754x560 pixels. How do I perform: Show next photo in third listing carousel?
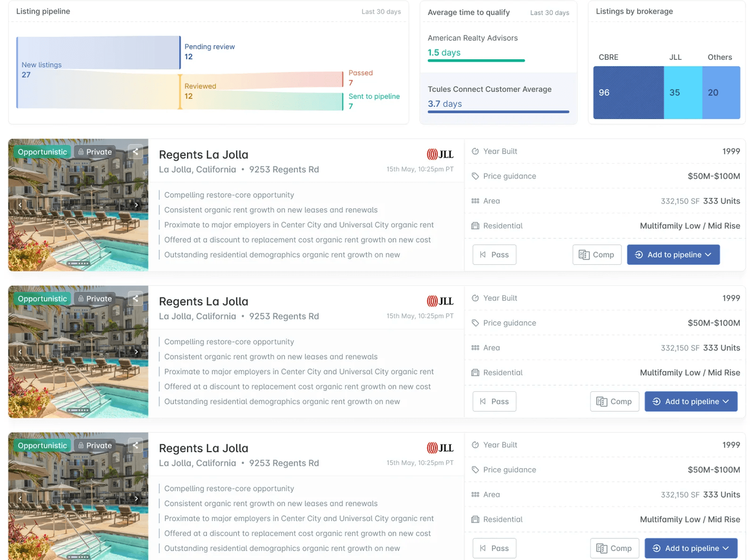pyautogui.click(x=137, y=499)
